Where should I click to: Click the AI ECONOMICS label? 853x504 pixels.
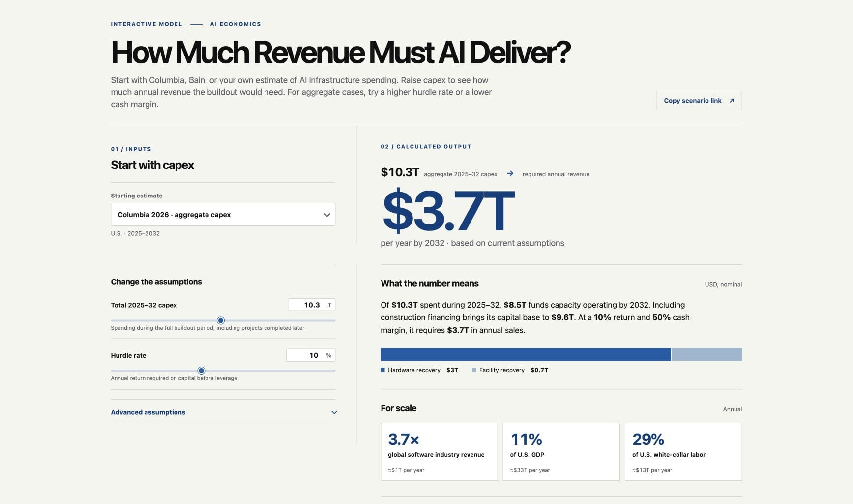pyautogui.click(x=235, y=24)
